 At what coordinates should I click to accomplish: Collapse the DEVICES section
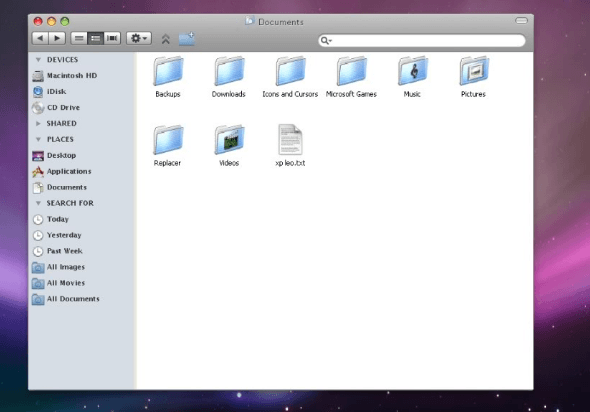(x=38, y=60)
